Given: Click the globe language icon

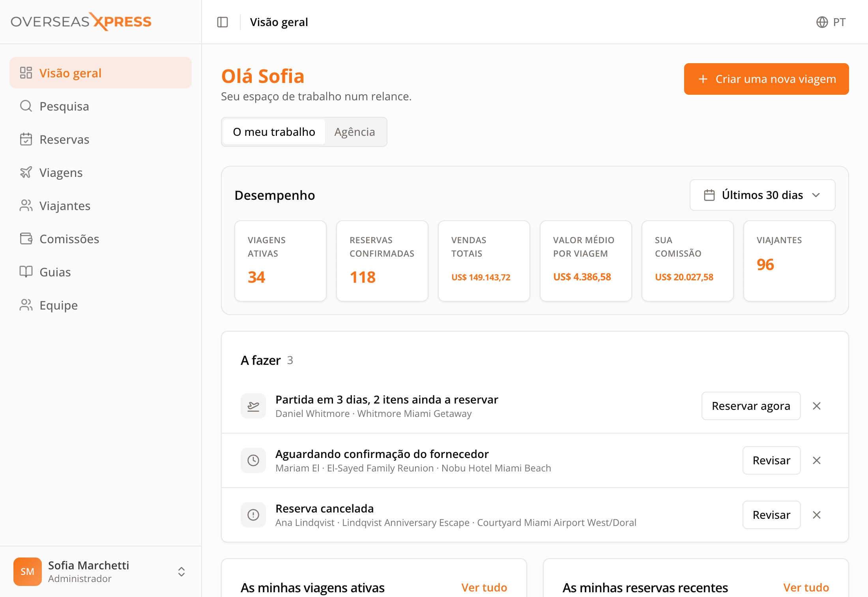Looking at the screenshot, I should coord(822,22).
